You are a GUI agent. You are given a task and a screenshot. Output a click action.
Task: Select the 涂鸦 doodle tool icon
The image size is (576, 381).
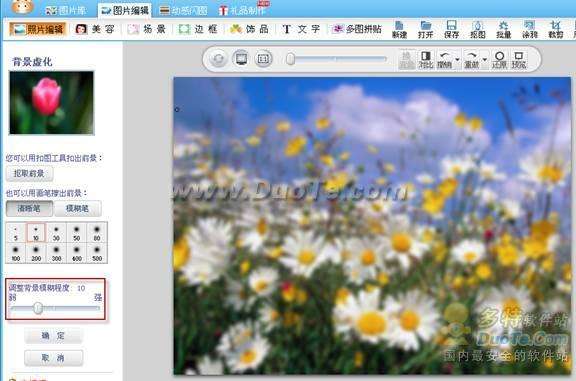[530, 29]
